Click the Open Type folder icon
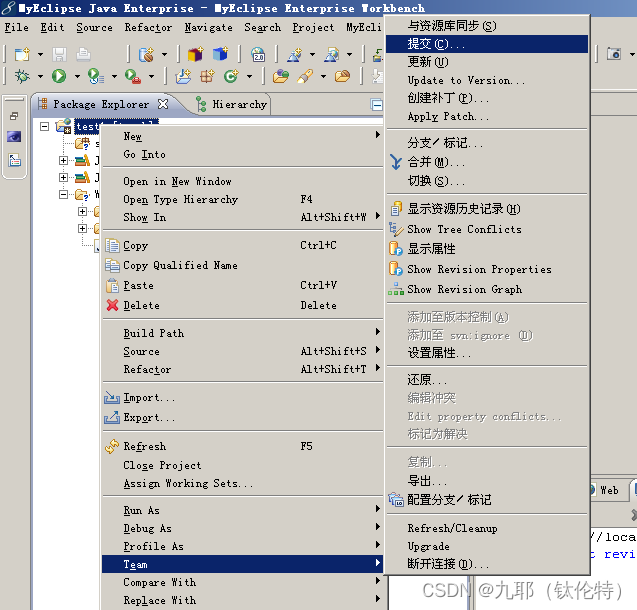This screenshot has width=637, height=610. (x=281, y=76)
